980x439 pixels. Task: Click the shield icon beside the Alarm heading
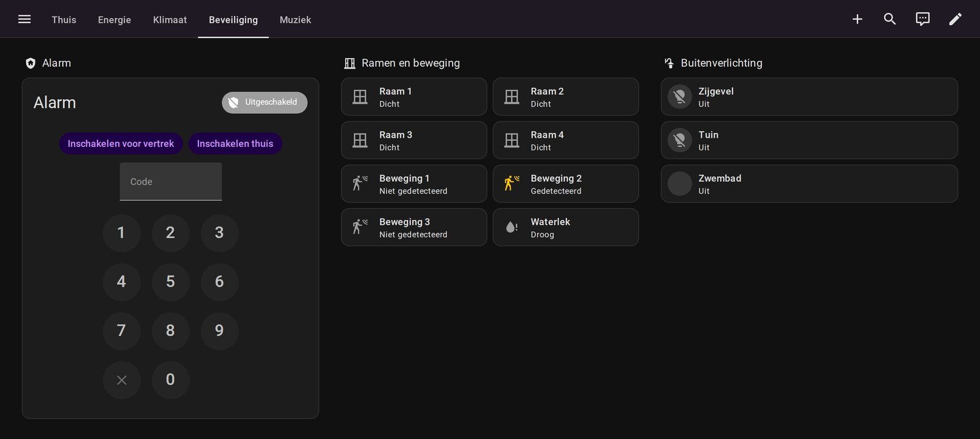31,63
